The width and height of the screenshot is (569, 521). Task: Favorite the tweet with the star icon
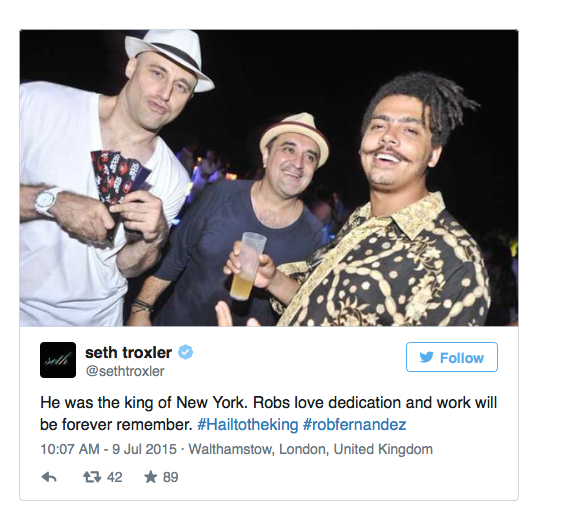pos(151,477)
